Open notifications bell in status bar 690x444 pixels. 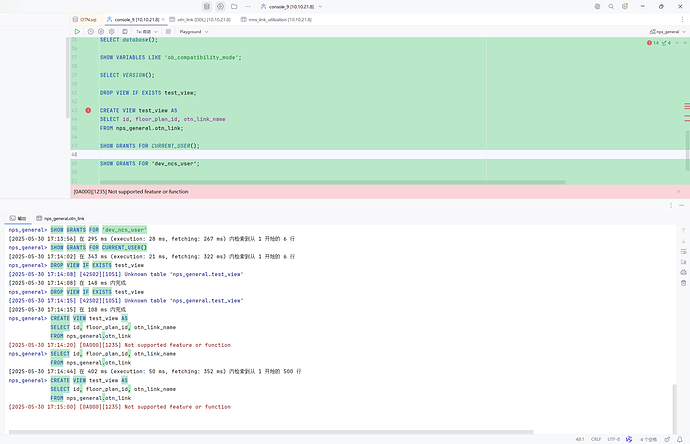tap(680, 439)
